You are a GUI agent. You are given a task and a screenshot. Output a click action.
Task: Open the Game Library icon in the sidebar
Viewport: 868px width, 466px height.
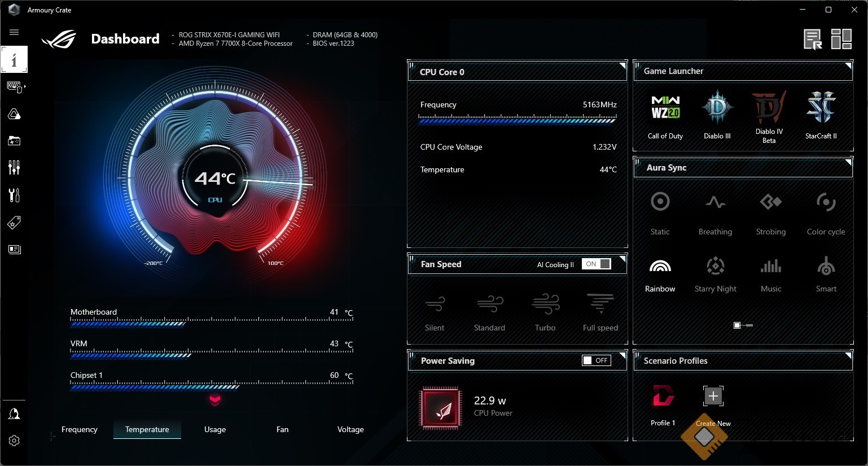14,141
